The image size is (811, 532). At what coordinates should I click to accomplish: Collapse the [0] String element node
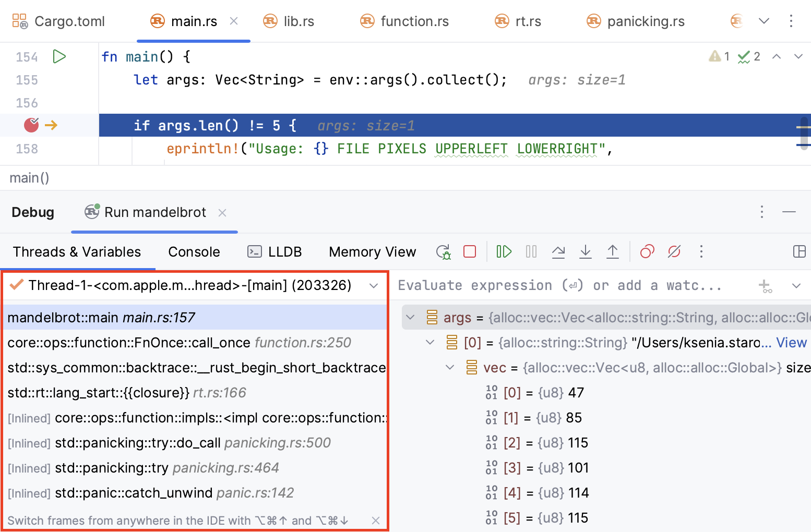430,343
